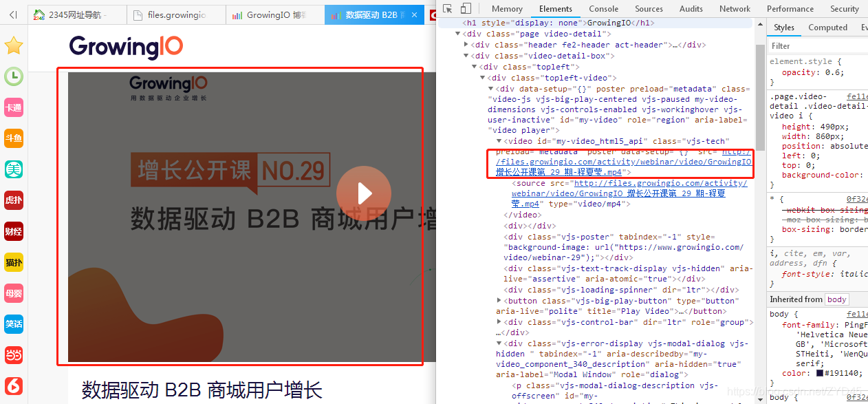Viewport: 868px width, 404px height.
Task: Select the vjs-poster div line
Action: [x=625, y=247]
